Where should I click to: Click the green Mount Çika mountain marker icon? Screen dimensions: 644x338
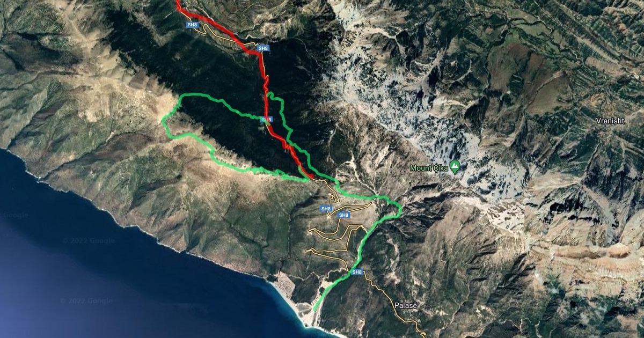coord(455,167)
